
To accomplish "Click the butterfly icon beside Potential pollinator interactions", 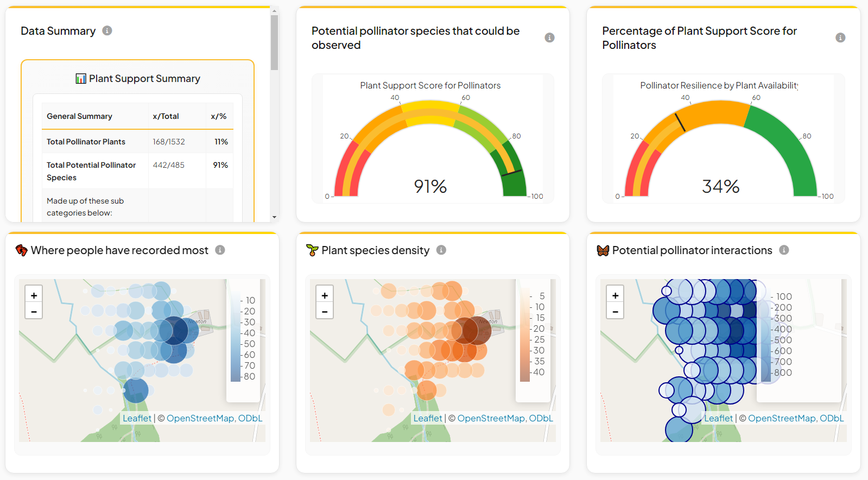I will click(x=603, y=250).
